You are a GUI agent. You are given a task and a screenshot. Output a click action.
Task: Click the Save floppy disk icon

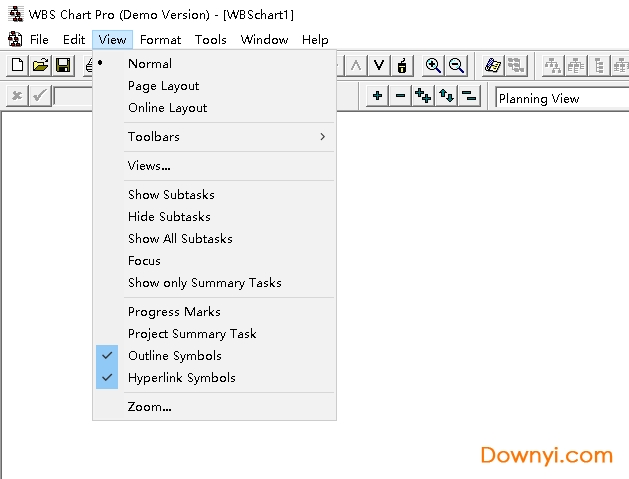coord(62,65)
